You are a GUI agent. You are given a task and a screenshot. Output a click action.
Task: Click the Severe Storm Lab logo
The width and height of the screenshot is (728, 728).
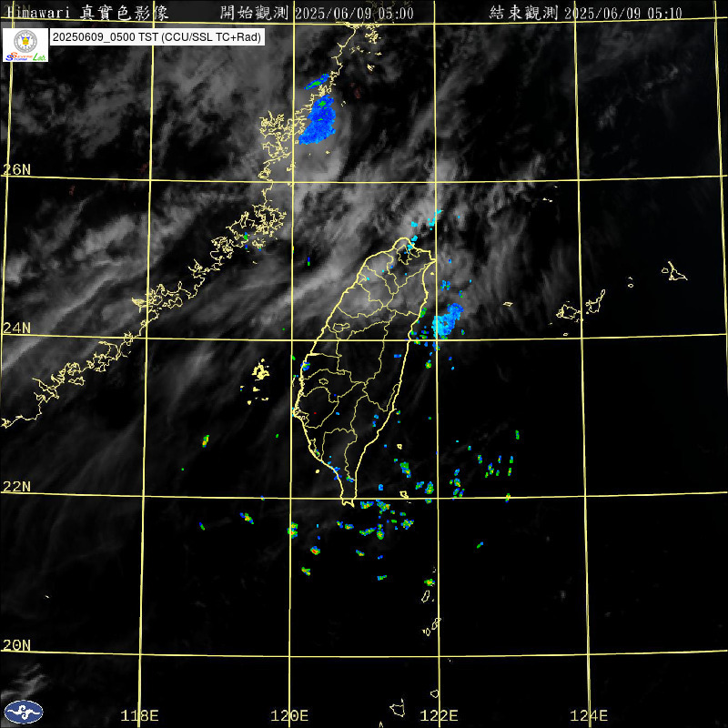tap(25, 45)
